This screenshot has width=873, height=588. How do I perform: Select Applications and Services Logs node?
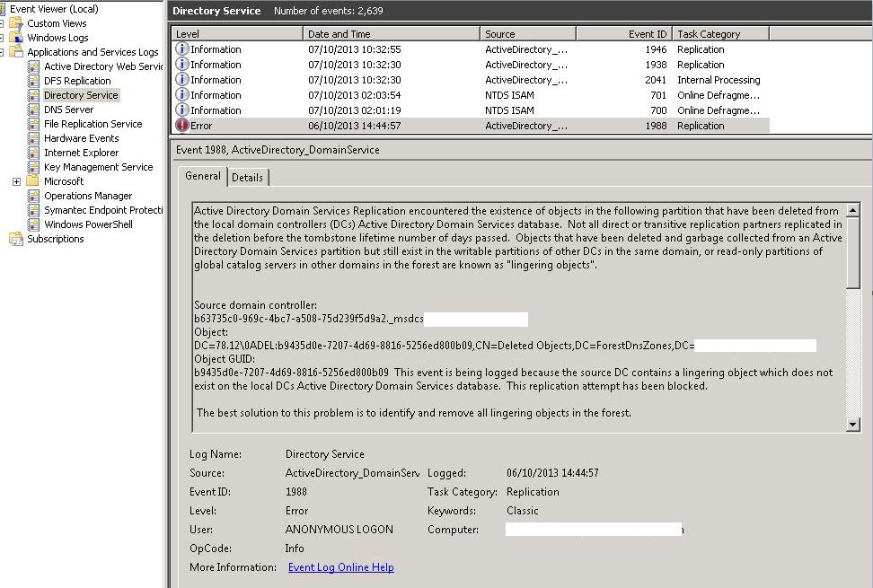pos(92,52)
